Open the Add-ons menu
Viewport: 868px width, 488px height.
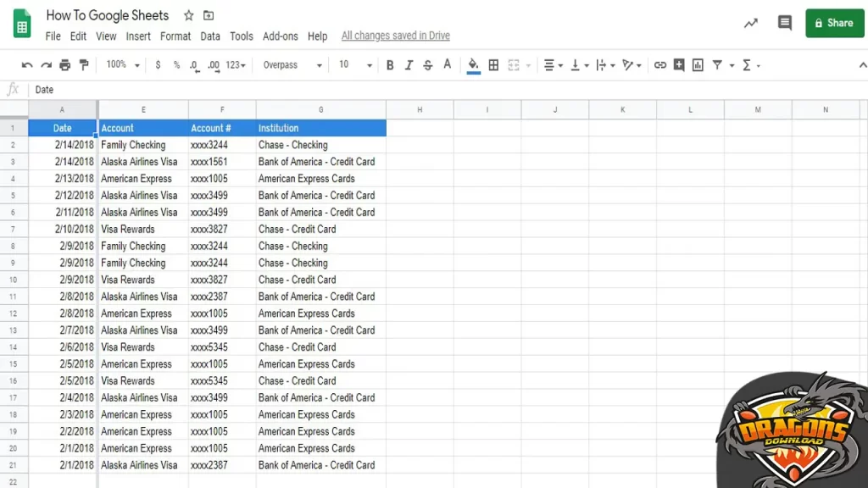(281, 36)
